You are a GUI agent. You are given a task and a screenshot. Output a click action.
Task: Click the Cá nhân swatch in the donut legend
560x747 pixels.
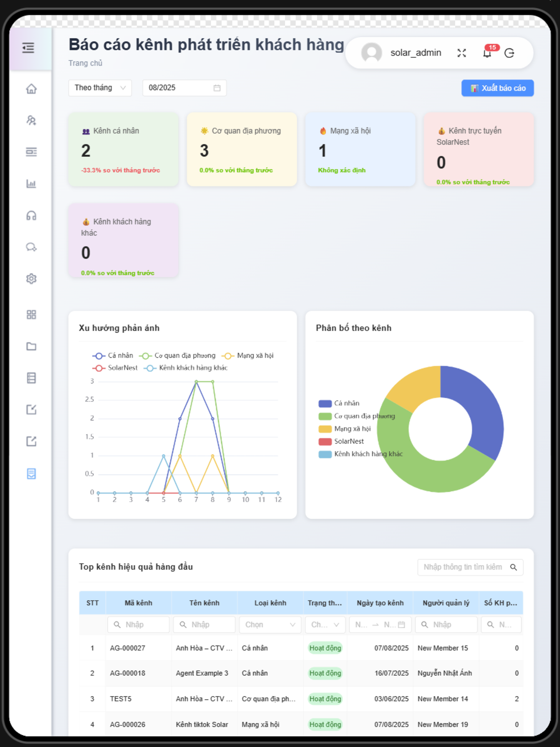[325, 404]
